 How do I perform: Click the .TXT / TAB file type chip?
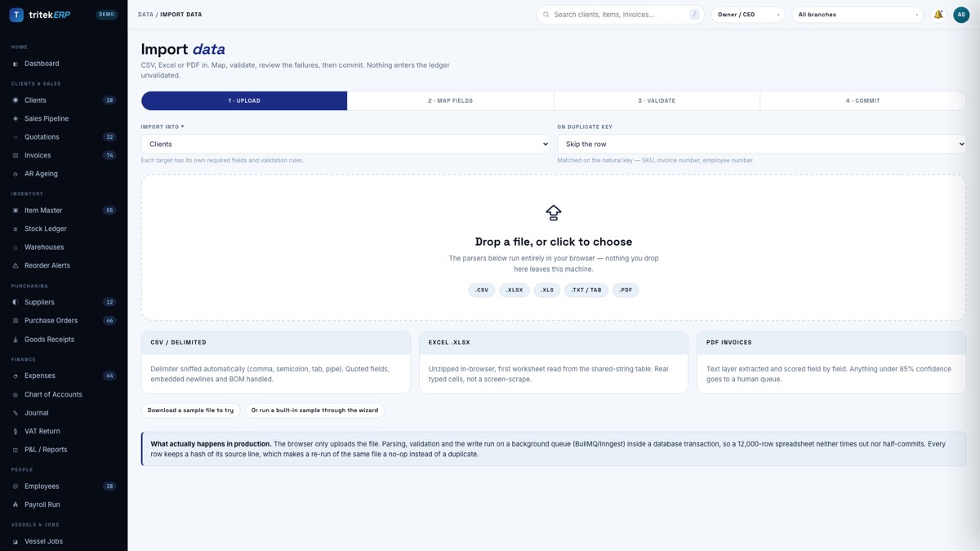pyautogui.click(x=586, y=290)
